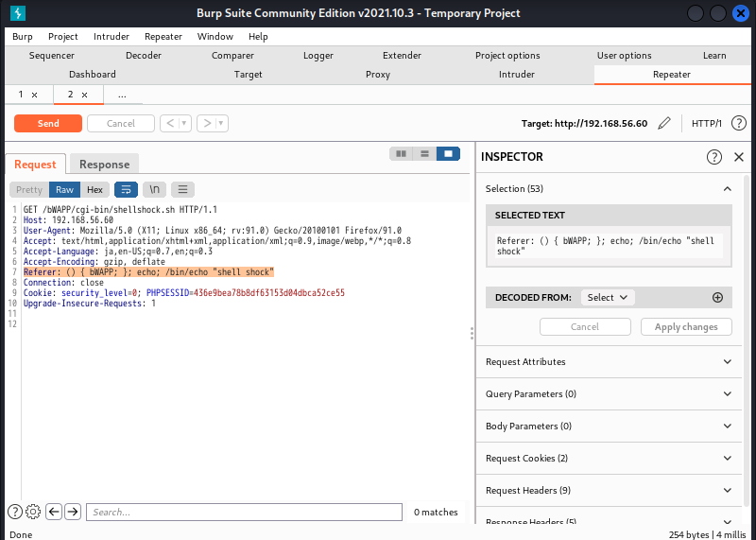Open the Target tab

tap(249, 75)
